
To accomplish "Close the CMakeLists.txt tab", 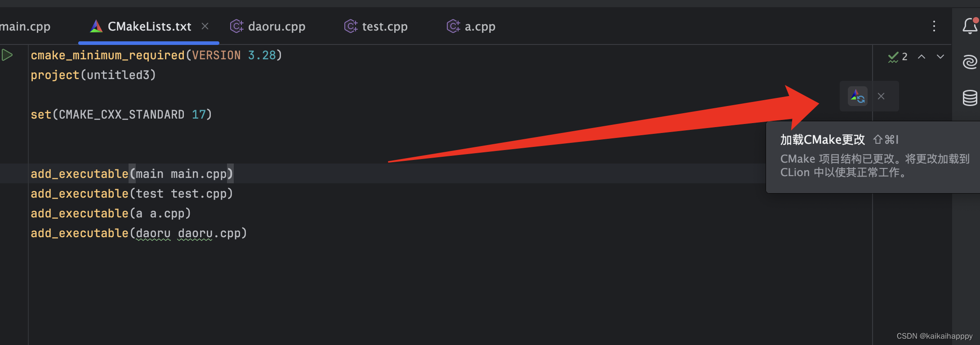I will click(205, 26).
